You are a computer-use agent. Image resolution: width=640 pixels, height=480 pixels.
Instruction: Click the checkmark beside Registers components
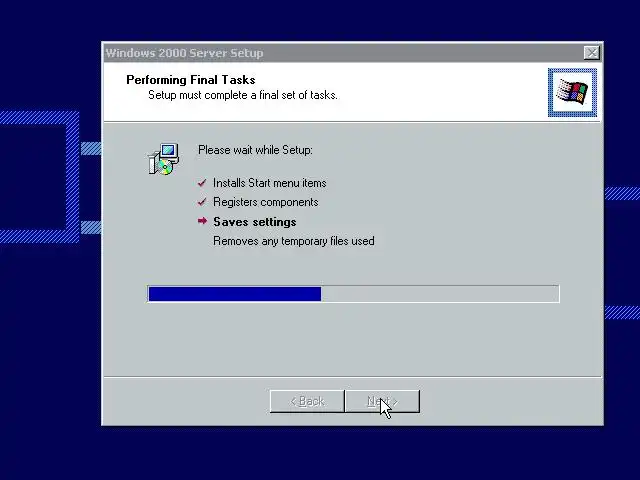point(202,202)
